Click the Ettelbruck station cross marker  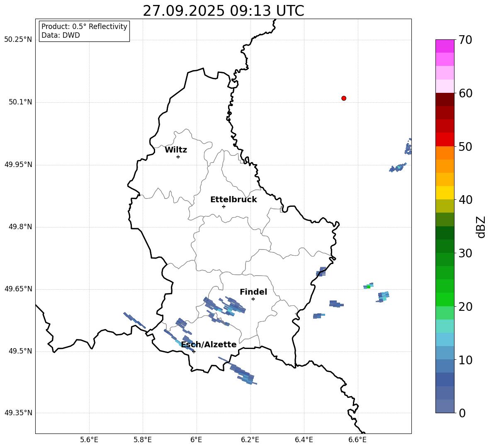coord(224,206)
